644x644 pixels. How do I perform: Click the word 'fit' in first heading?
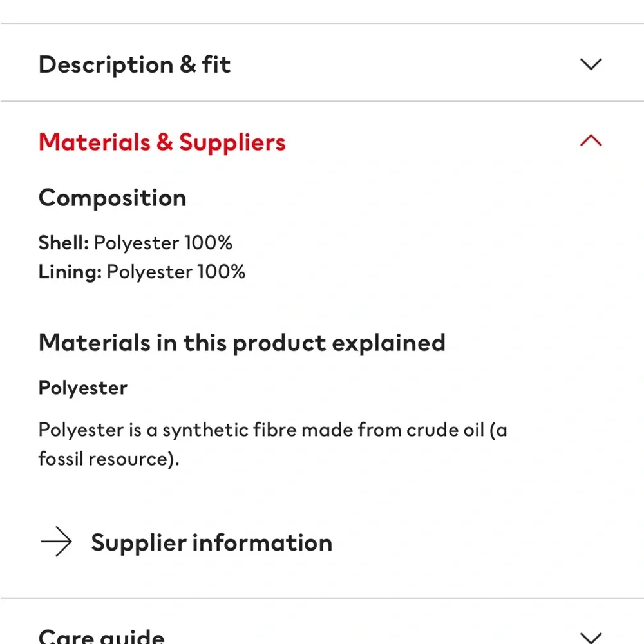[216, 65]
